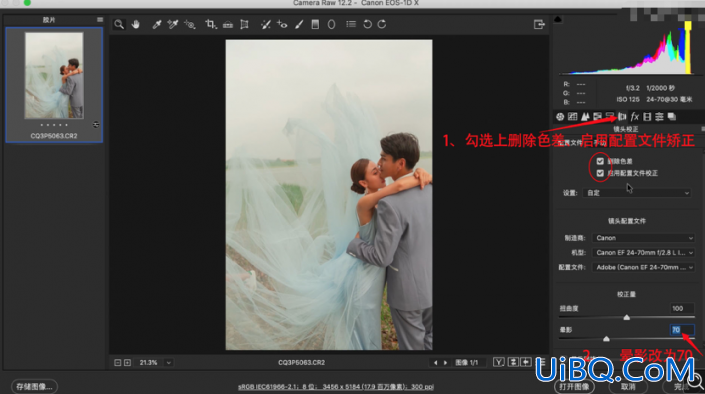Select the Red Eye Removal tool

tap(282, 24)
